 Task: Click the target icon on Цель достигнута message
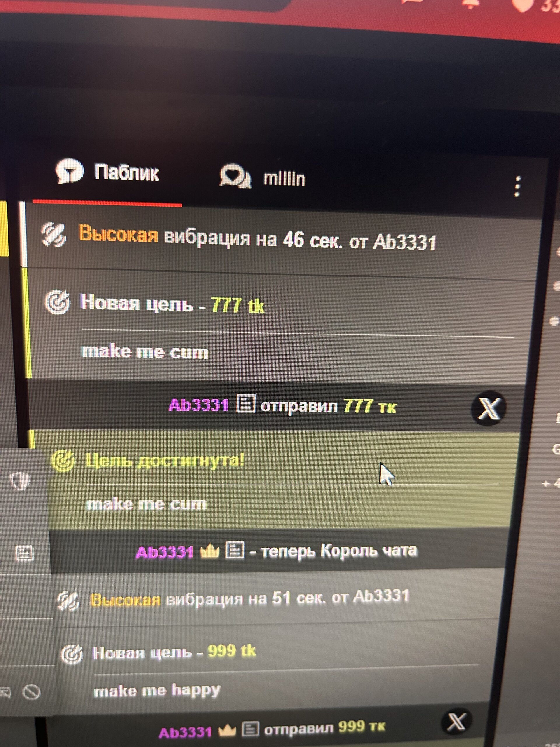tap(63, 461)
